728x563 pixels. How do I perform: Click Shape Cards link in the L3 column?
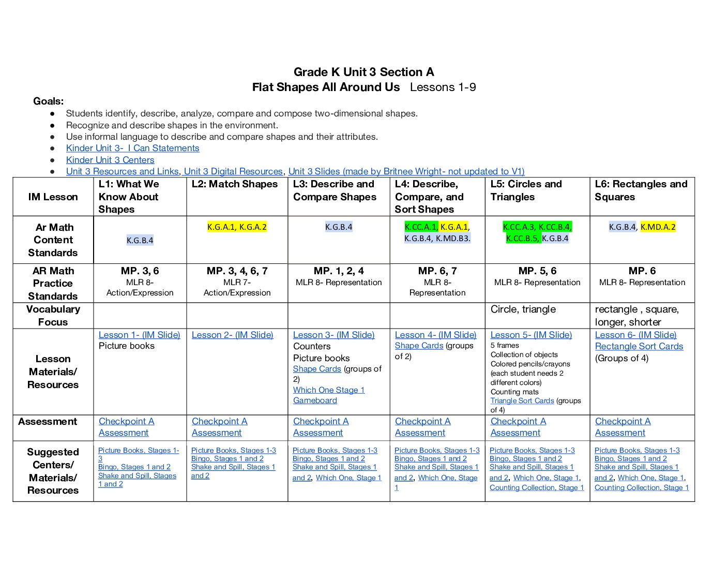317,369
